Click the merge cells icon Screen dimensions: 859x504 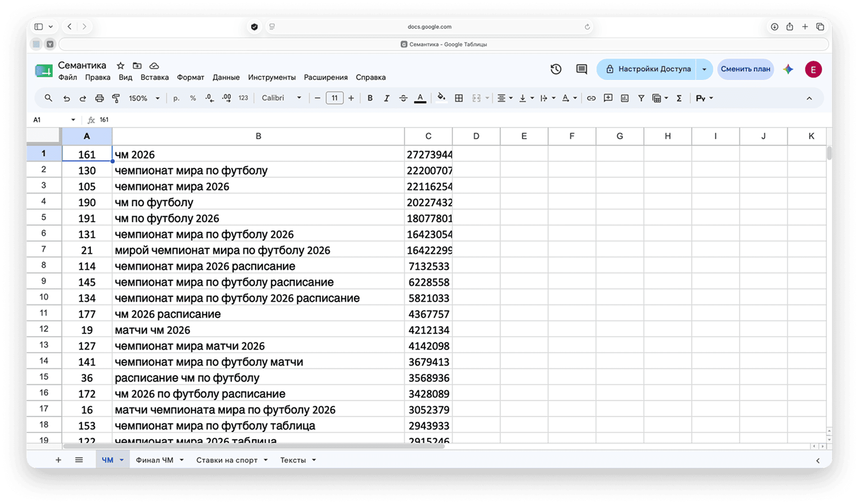tap(476, 98)
